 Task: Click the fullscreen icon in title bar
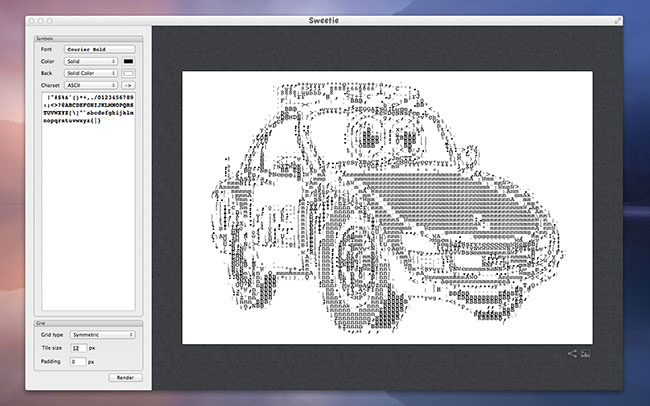pos(617,21)
